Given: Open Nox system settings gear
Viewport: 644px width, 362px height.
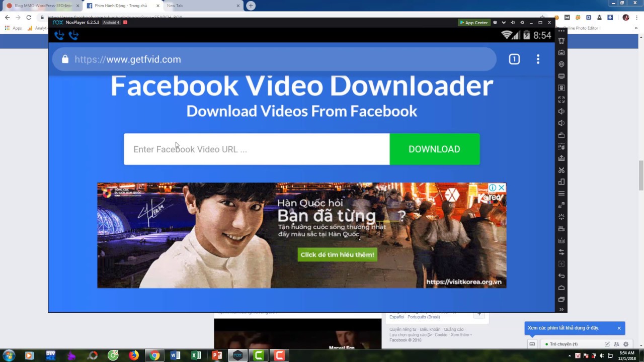Looking at the screenshot, I should pos(522,23).
